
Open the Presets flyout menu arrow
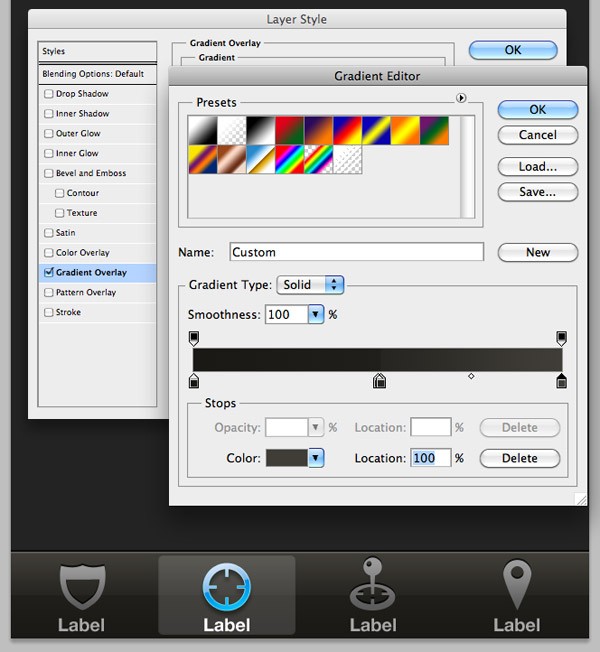461,98
